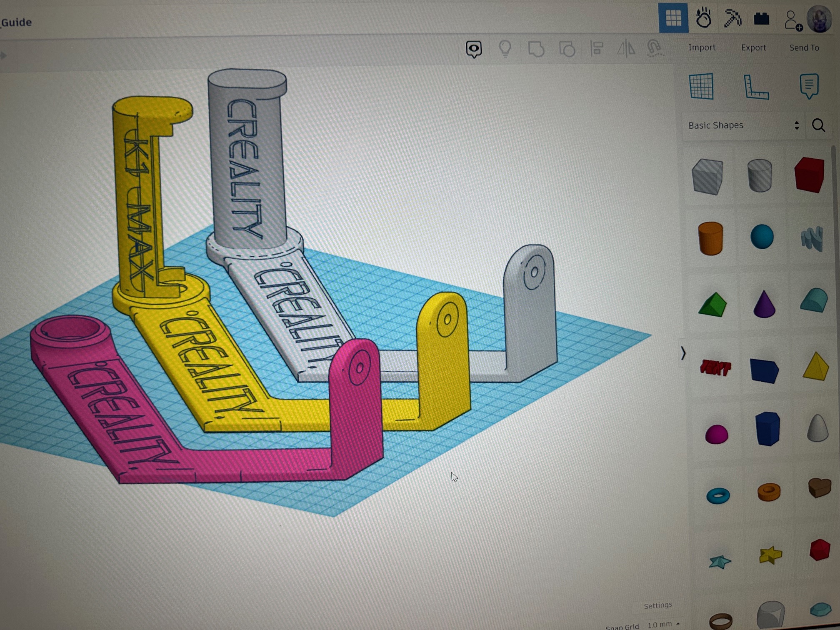Pick the orange Cylinder shape
Viewport: 840px width, 630px height.
(710, 238)
